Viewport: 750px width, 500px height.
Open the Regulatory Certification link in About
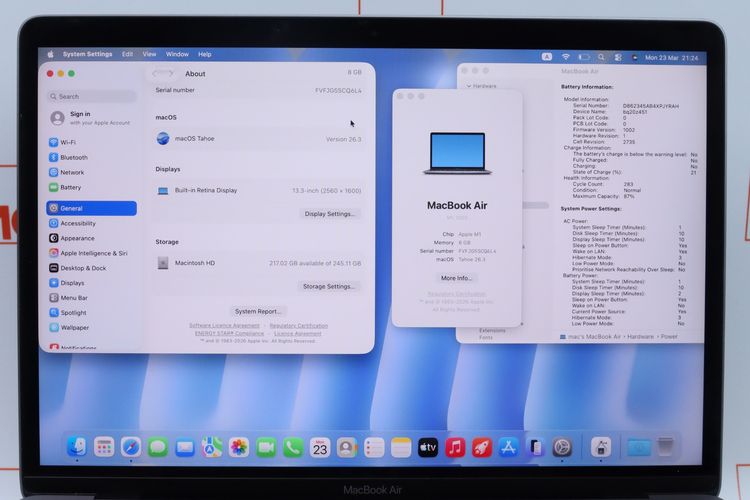[x=298, y=325]
